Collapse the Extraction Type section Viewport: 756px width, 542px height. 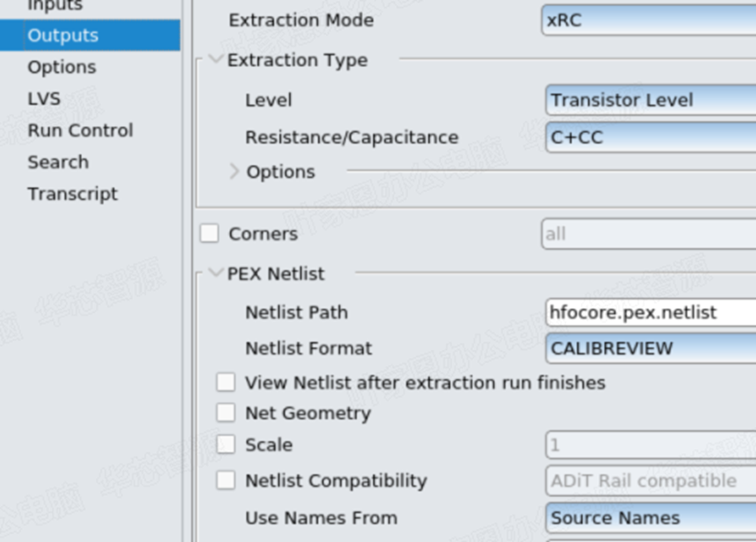click(x=216, y=60)
